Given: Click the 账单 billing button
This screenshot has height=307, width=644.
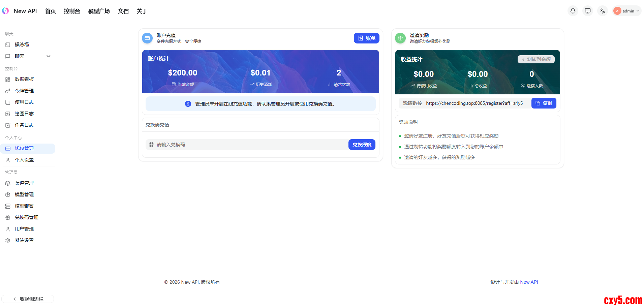Looking at the screenshot, I should click(366, 38).
